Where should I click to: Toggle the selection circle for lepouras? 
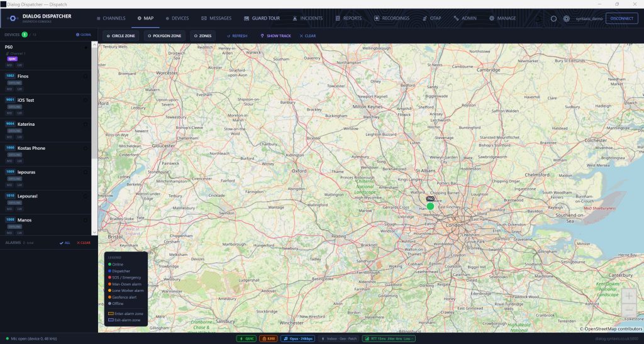pyautogui.click(x=86, y=172)
